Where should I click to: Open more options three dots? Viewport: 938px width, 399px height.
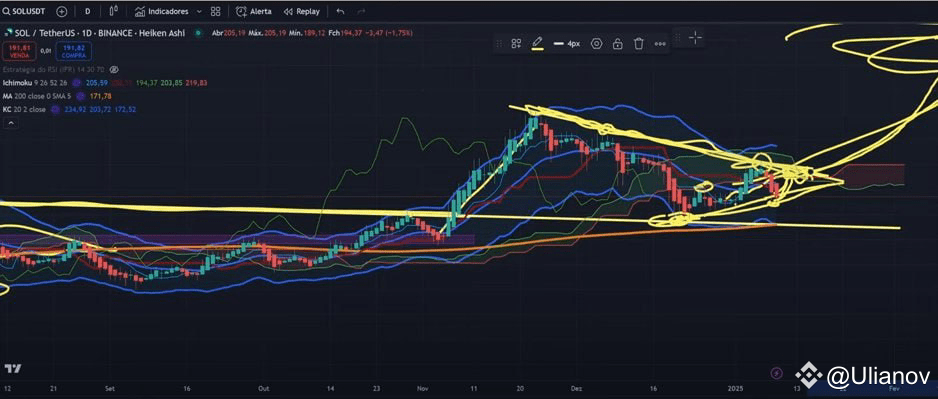pos(660,44)
